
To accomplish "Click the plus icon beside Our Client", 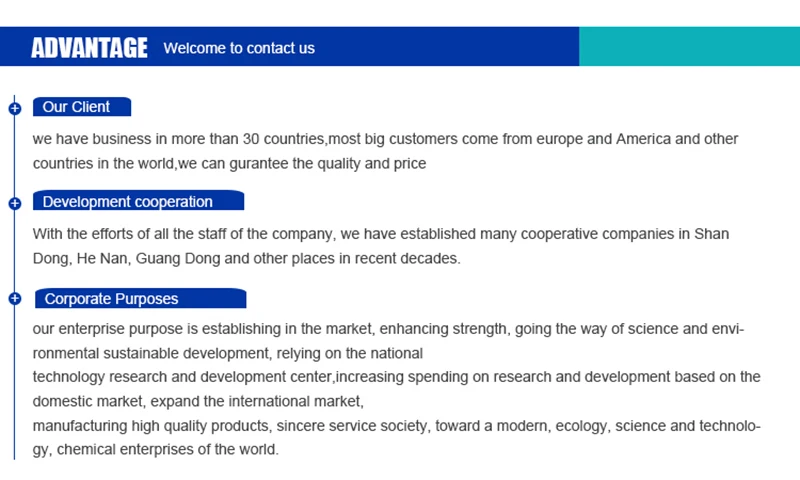I will pyautogui.click(x=14, y=108).
